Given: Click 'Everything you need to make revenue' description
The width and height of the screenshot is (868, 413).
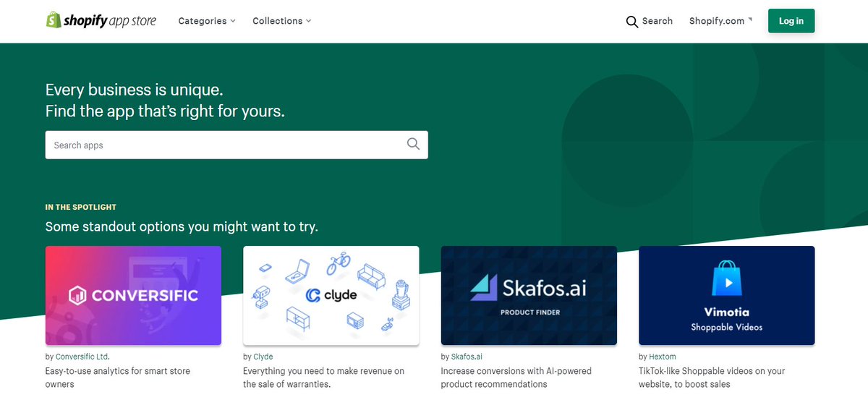Looking at the screenshot, I should point(323,378).
